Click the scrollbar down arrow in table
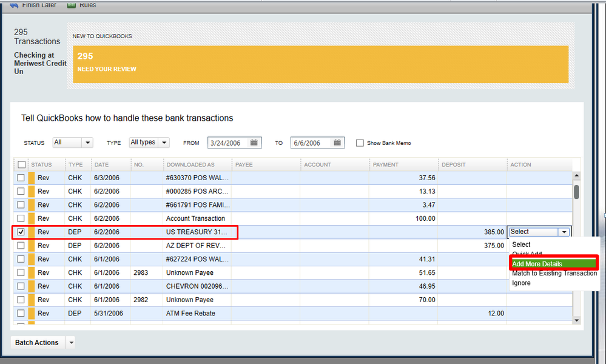606x364 pixels. (x=576, y=320)
